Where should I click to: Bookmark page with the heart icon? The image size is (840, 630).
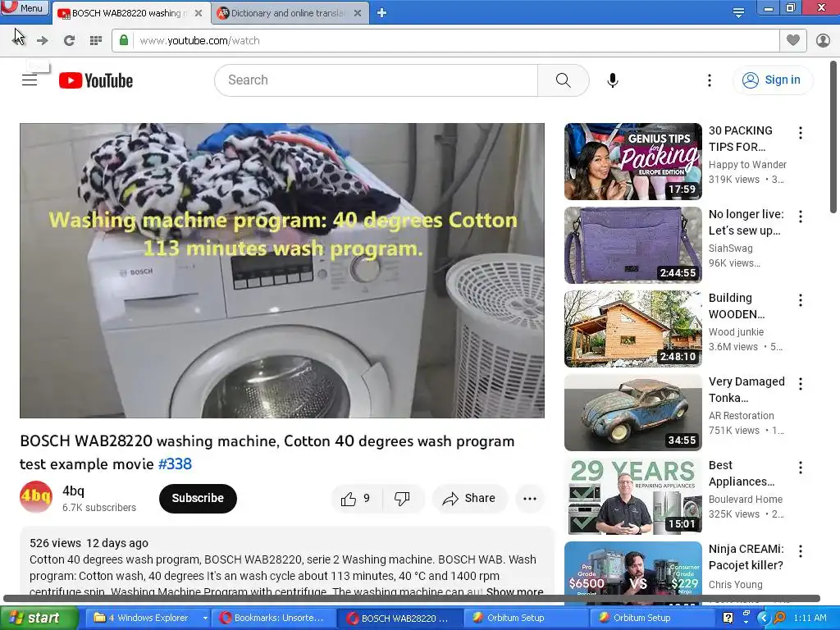point(793,40)
